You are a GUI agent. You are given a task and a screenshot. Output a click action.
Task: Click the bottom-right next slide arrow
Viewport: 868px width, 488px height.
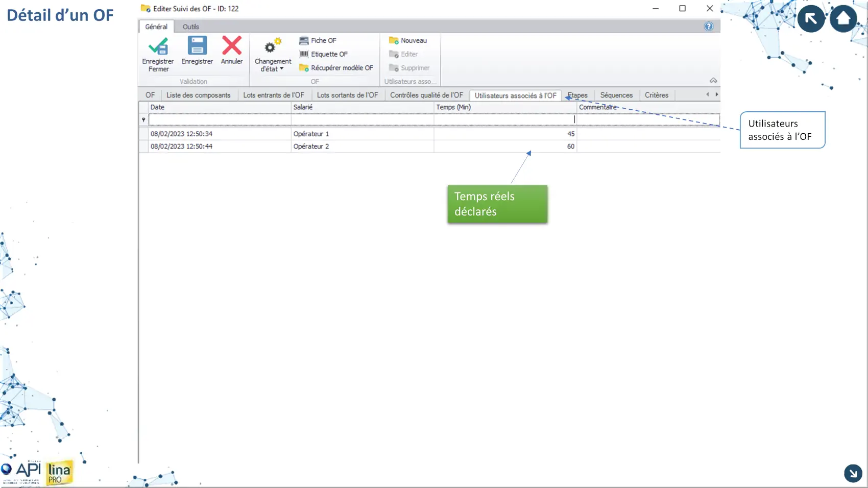[853, 473]
